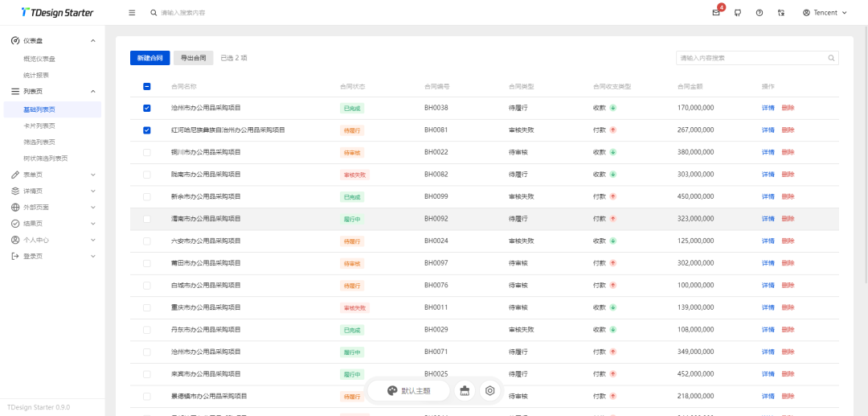Focus the 请输入内容搜索 table search field
The height and width of the screenshot is (416, 868).
751,58
